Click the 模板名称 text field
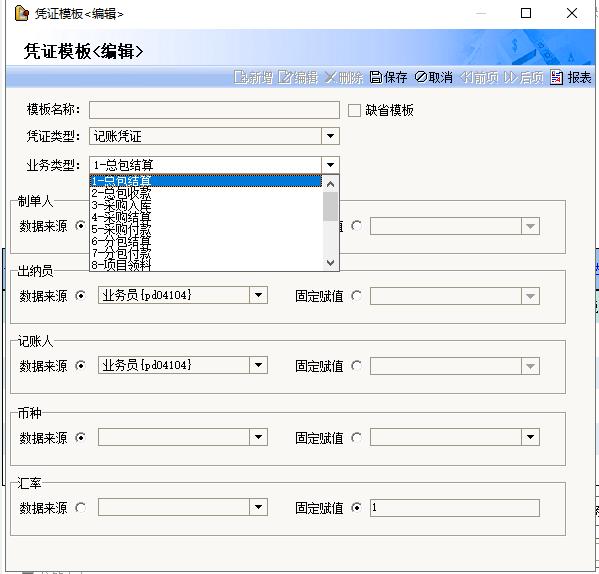Image resolution: width=599 pixels, height=574 pixels. coord(214,110)
